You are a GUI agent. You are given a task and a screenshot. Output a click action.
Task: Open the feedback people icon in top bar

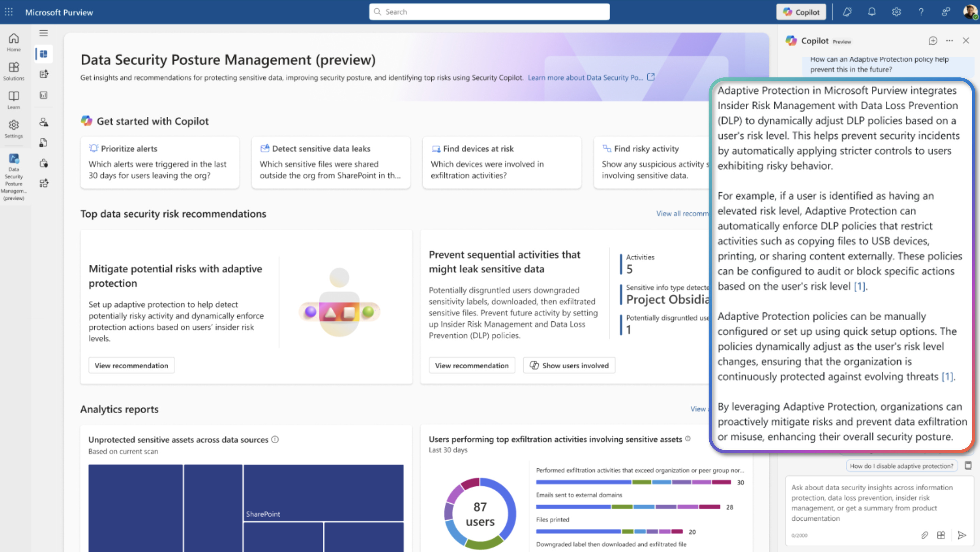[x=946, y=12]
